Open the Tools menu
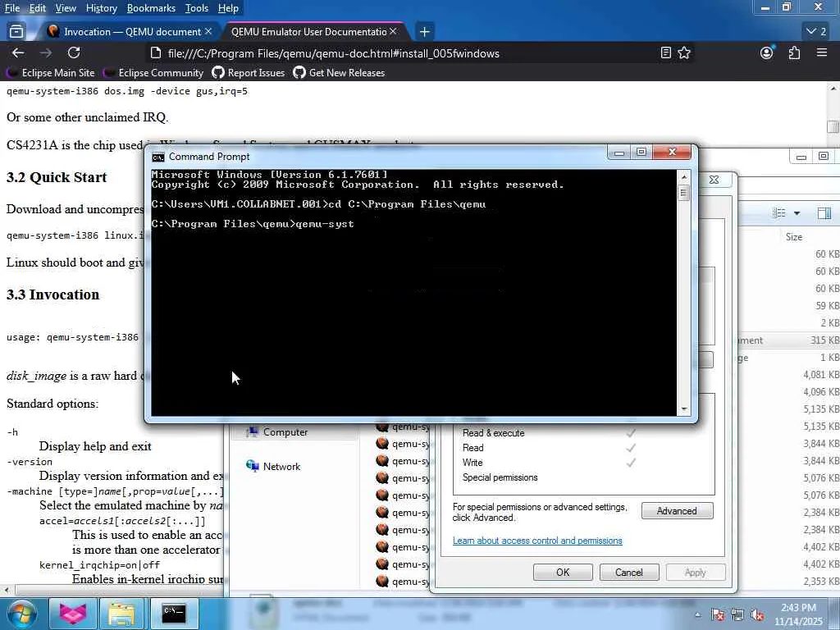 click(197, 8)
